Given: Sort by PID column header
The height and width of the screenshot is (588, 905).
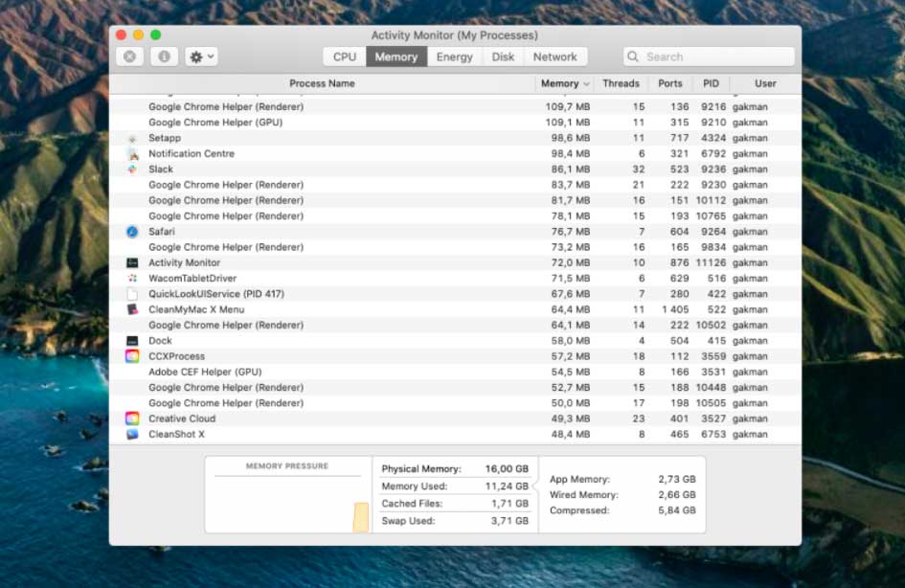Looking at the screenshot, I should (711, 83).
